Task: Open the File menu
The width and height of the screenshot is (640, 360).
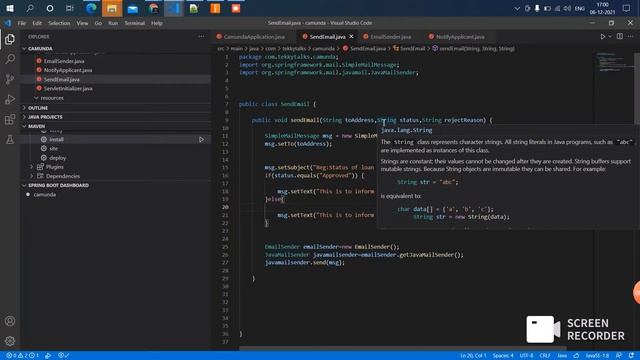Action: tap(22, 23)
